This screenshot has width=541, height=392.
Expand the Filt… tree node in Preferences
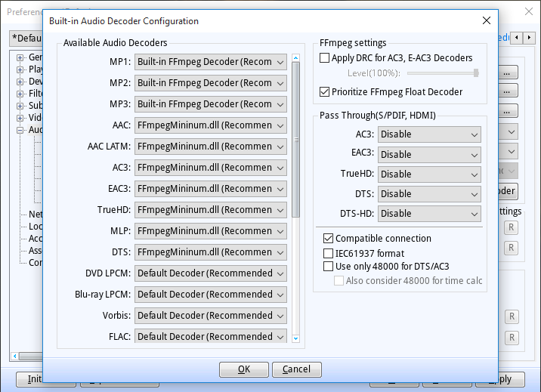pyautogui.click(x=20, y=94)
